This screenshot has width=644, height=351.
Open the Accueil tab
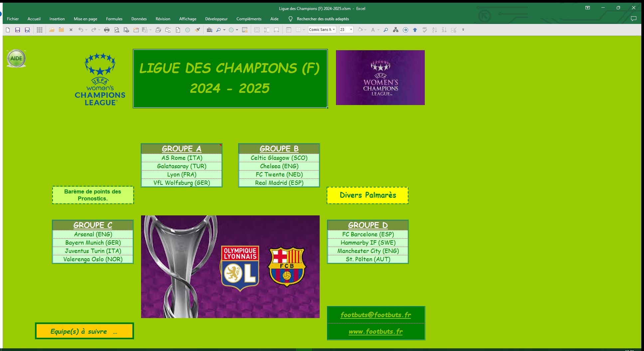point(34,19)
